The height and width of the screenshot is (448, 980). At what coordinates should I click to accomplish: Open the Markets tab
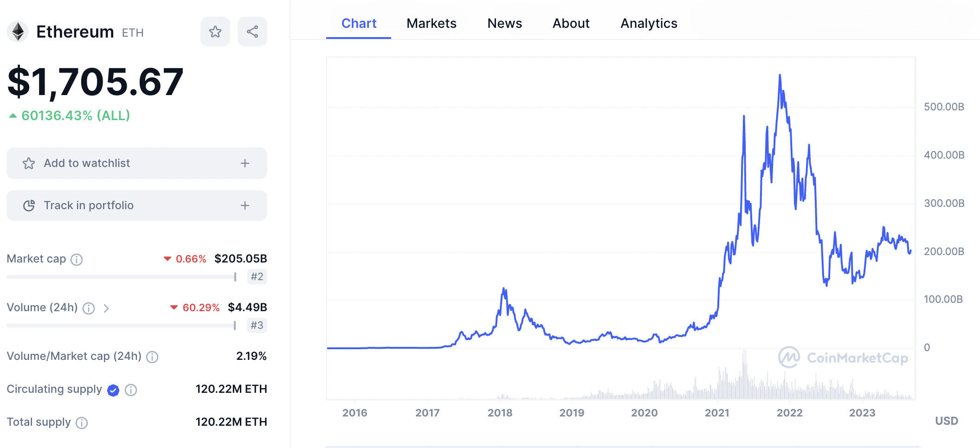[432, 23]
